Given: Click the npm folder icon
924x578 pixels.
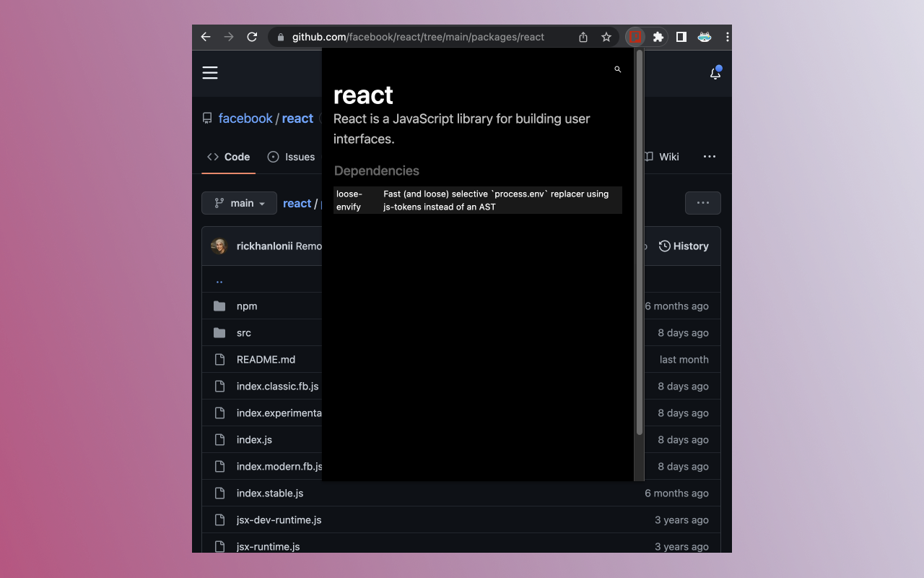Looking at the screenshot, I should click(x=219, y=306).
